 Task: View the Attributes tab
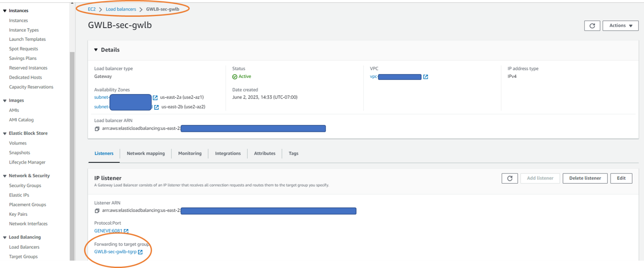point(264,153)
